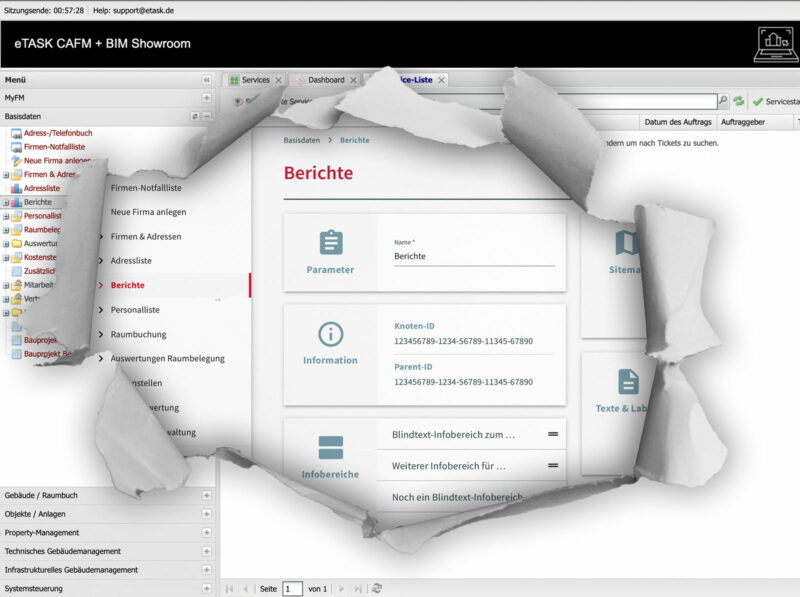The height and width of the screenshot is (597, 800).
Task: Click the magnifier search icon in toolbar
Action: click(x=723, y=101)
